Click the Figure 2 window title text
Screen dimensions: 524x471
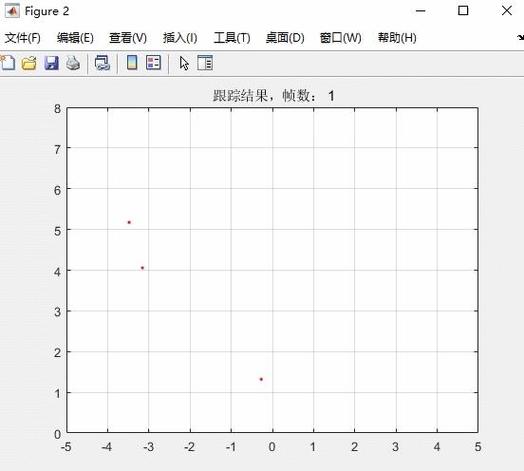[47, 11]
